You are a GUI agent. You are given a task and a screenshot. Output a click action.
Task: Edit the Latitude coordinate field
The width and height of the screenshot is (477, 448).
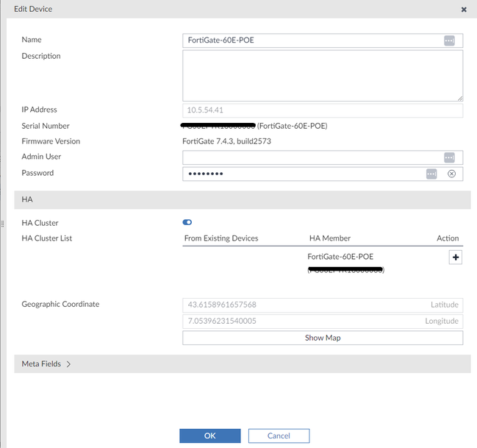[x=323, y=305]
